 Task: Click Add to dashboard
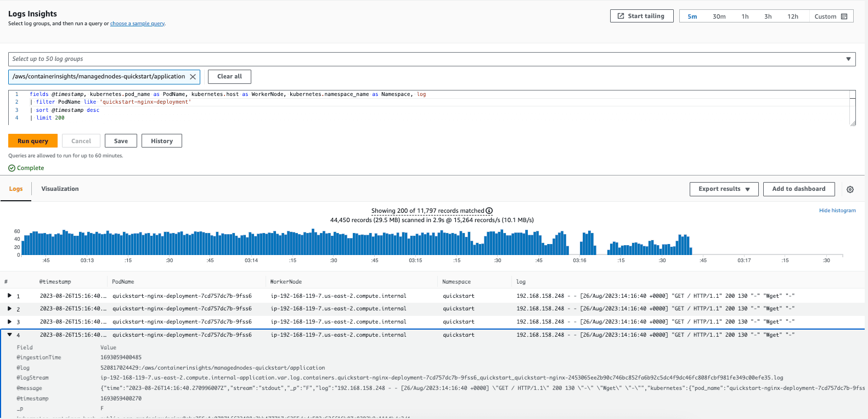point(799,189)
